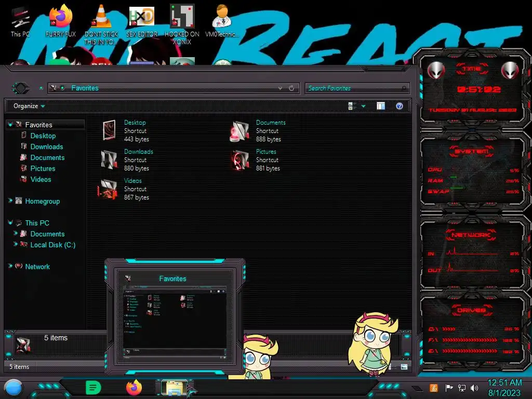Select the Pictures shortcut file icon
532x399 pixels.
[240, 160]
